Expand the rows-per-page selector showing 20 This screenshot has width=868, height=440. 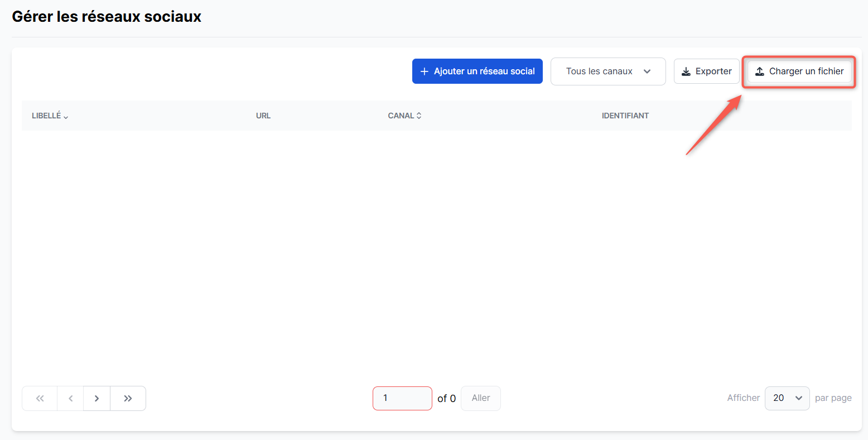(787, 398)
